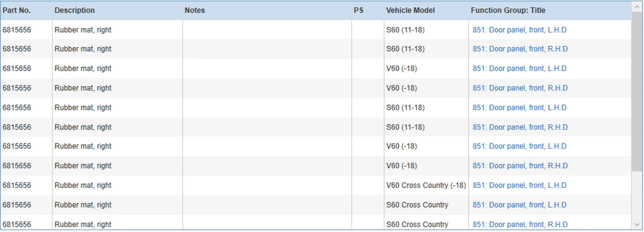
Task: Click the scrollbar down arrow
Action: pyautogui.click(x=637, y=225)
